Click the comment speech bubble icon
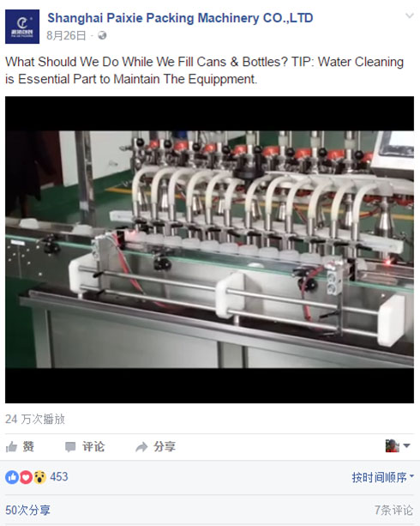The image size is (420, 526). click(x=70, y=447)
